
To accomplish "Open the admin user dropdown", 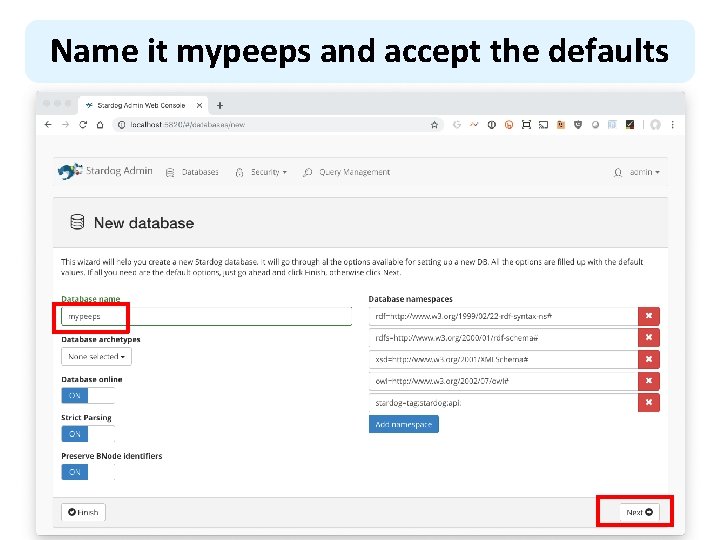I will point(637,172).
